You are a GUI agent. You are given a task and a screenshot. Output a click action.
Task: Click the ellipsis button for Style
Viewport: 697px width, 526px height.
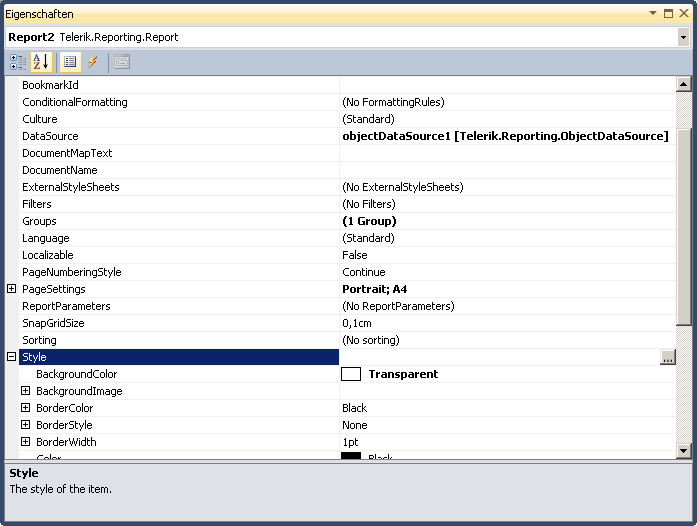pos(668,357)
